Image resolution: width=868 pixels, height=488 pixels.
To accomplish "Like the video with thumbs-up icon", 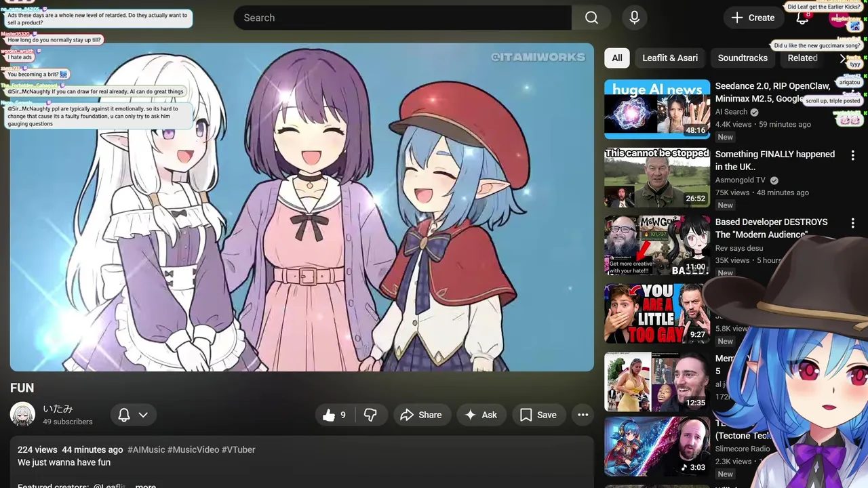I will point(336,415).
